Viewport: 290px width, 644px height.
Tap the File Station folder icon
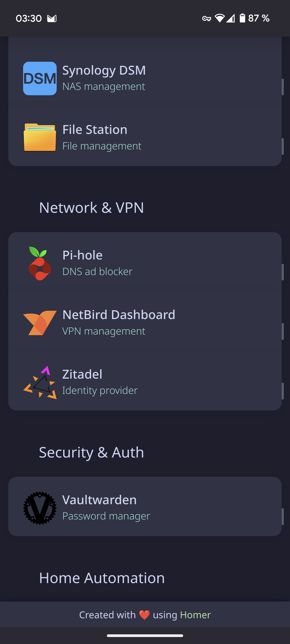coord(40,137)
